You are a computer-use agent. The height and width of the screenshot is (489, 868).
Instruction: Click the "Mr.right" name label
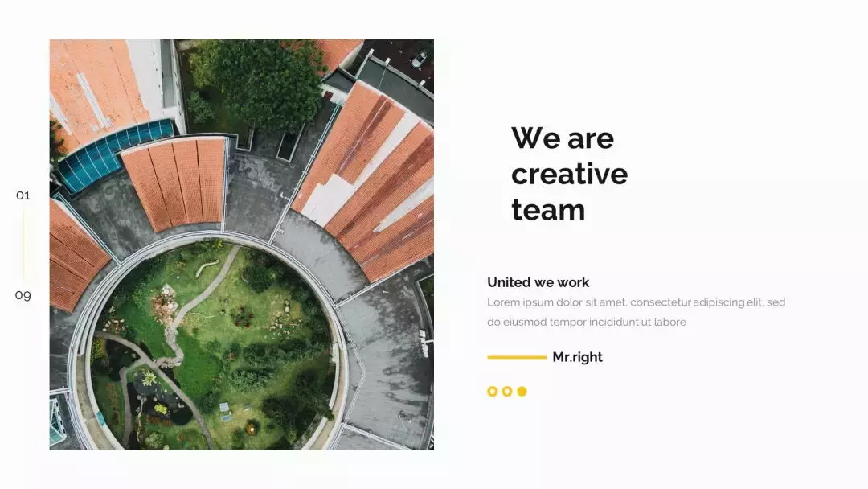point(577,357)
